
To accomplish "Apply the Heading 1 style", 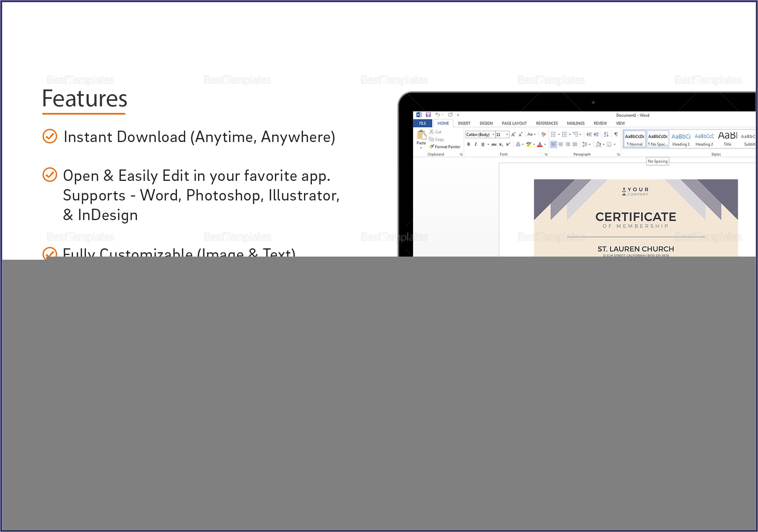I will coord(681,139).
